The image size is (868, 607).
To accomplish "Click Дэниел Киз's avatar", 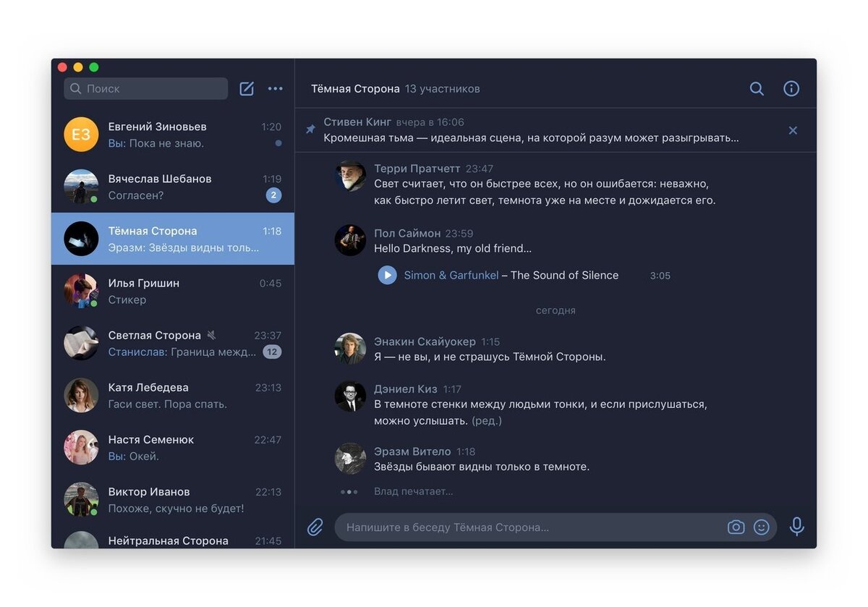I will pyautogui.click(x=350, y=396).
